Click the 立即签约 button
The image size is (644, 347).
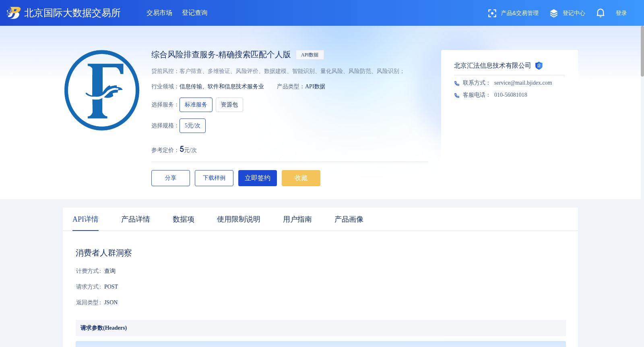click(258, 178)
